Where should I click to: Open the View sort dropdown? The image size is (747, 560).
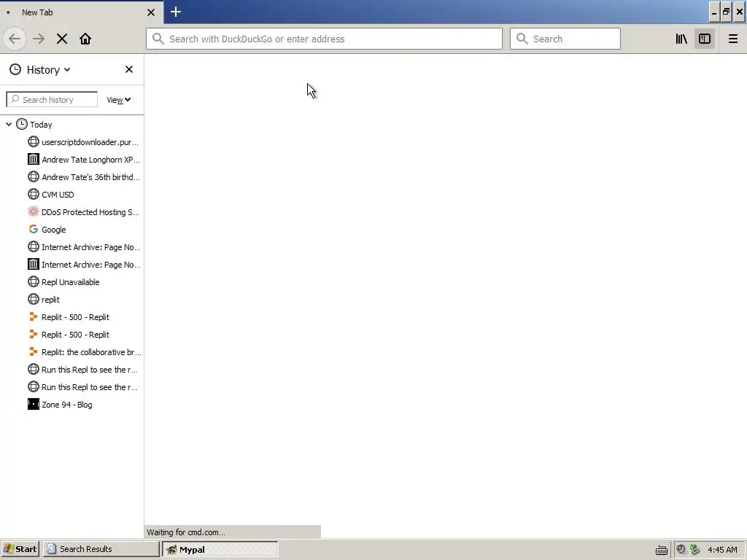click(x=119, y=100)
